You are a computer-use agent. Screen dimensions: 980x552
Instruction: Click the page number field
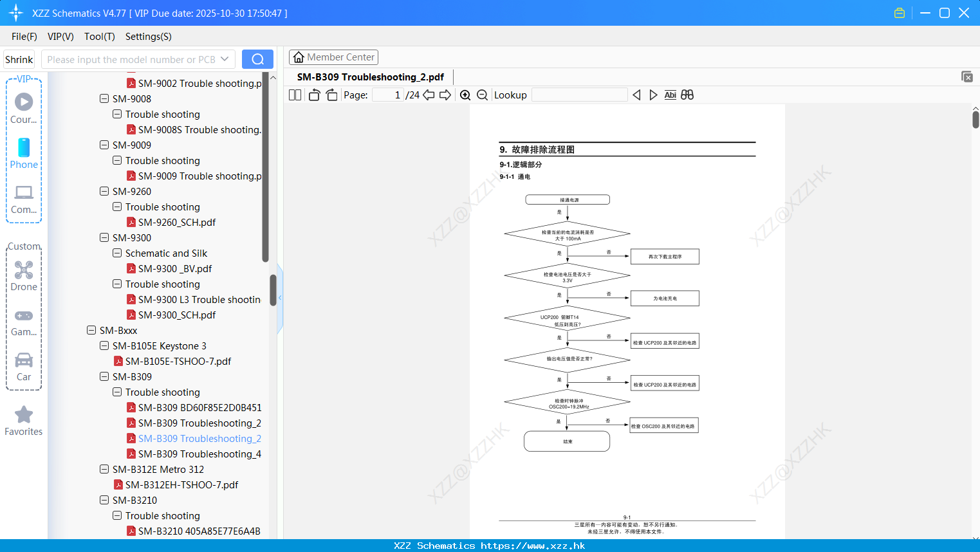[388, 95]
